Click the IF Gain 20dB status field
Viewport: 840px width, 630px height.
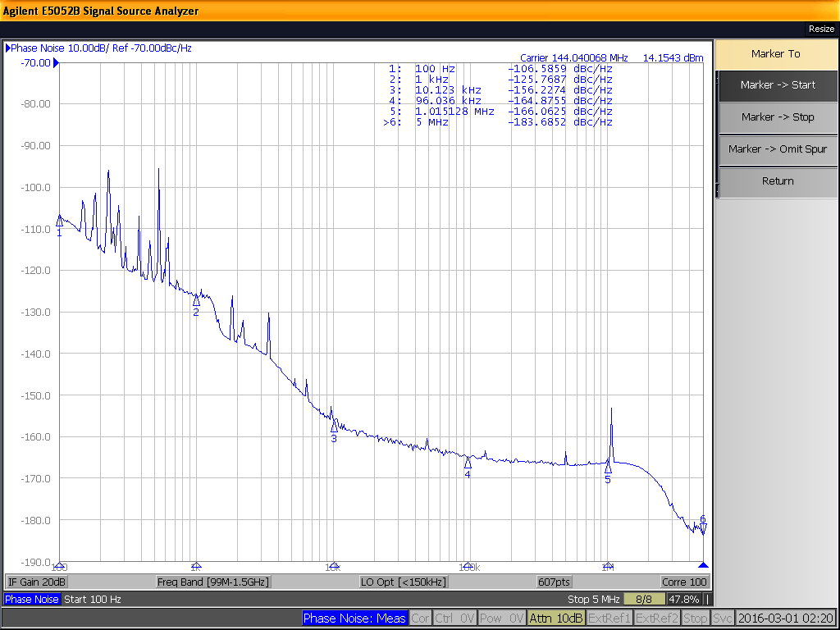(36, 582)
